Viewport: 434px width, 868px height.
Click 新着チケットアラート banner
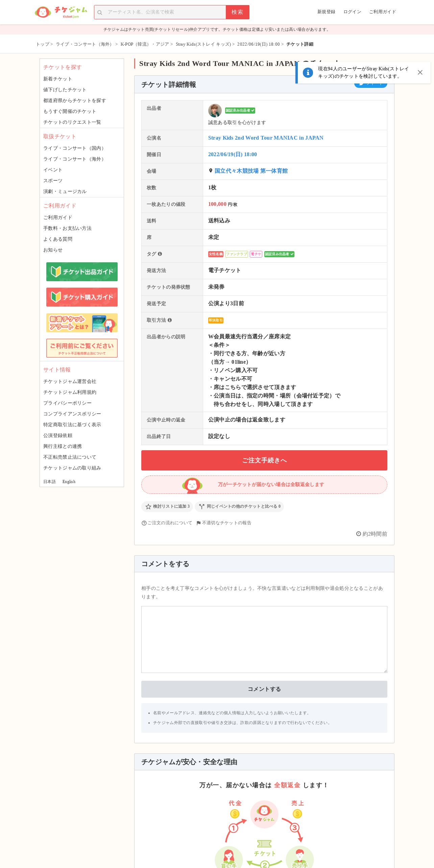pyautogui.click(x=82, y=323)
